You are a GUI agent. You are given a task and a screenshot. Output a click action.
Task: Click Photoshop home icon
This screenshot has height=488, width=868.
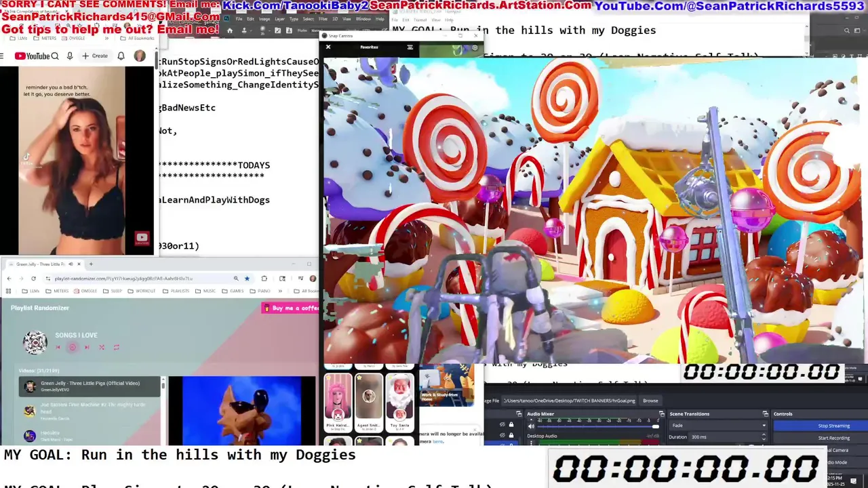tap(230, 30)
